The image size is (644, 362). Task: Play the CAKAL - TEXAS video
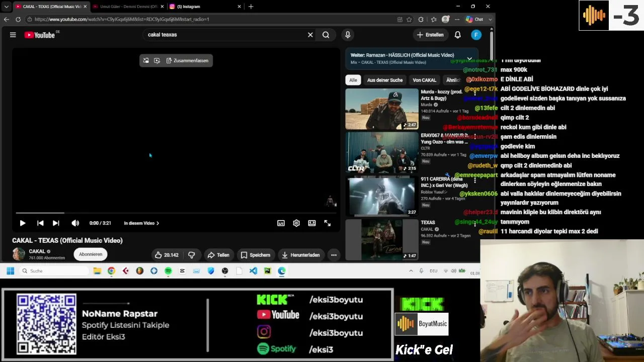(23, 223)
